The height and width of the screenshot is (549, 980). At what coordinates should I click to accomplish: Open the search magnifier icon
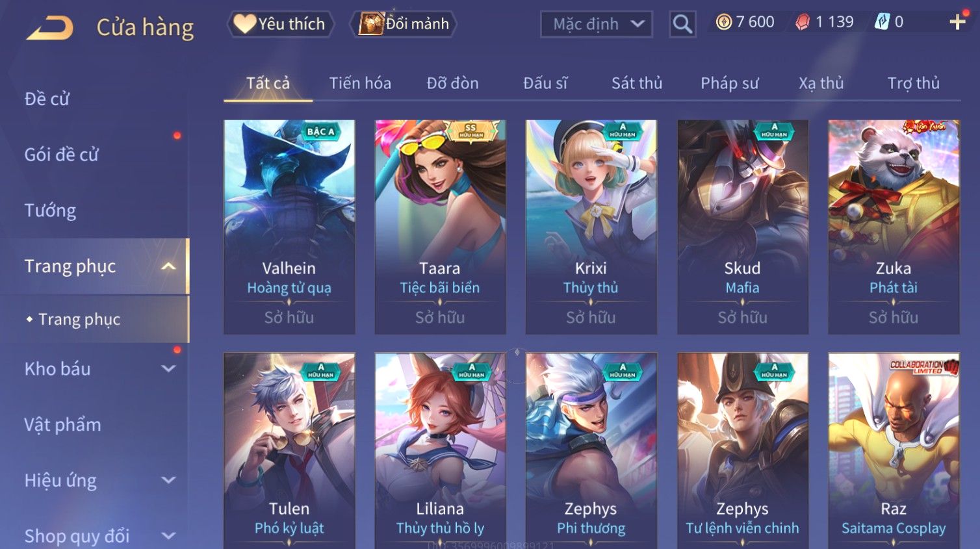pos(682,24)
